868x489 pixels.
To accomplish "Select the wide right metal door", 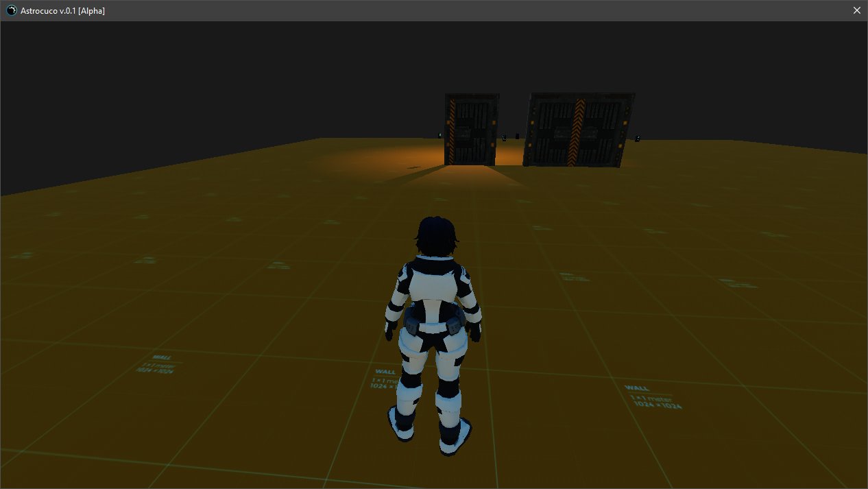I will (578, 130).
